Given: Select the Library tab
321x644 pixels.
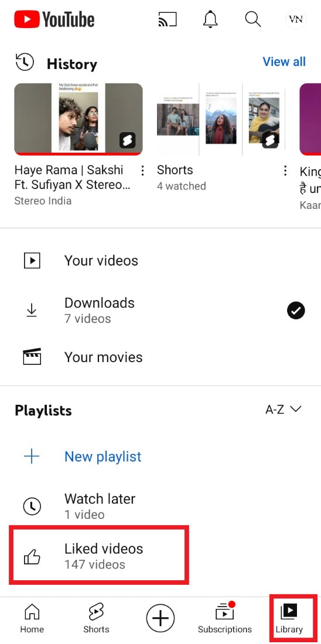Looking at the screenshot, I should point(289,619).
